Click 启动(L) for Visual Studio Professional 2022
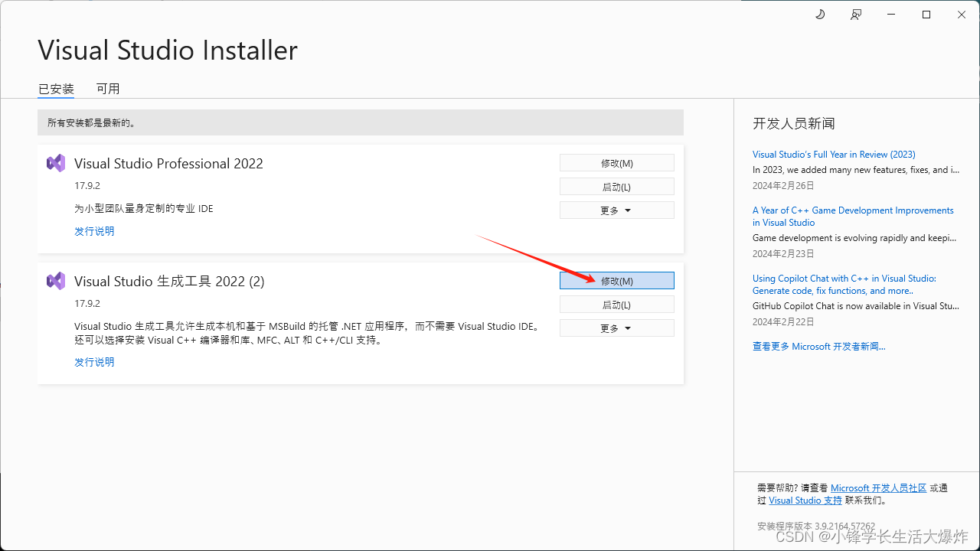980x551 pixels. click(617, 187)
